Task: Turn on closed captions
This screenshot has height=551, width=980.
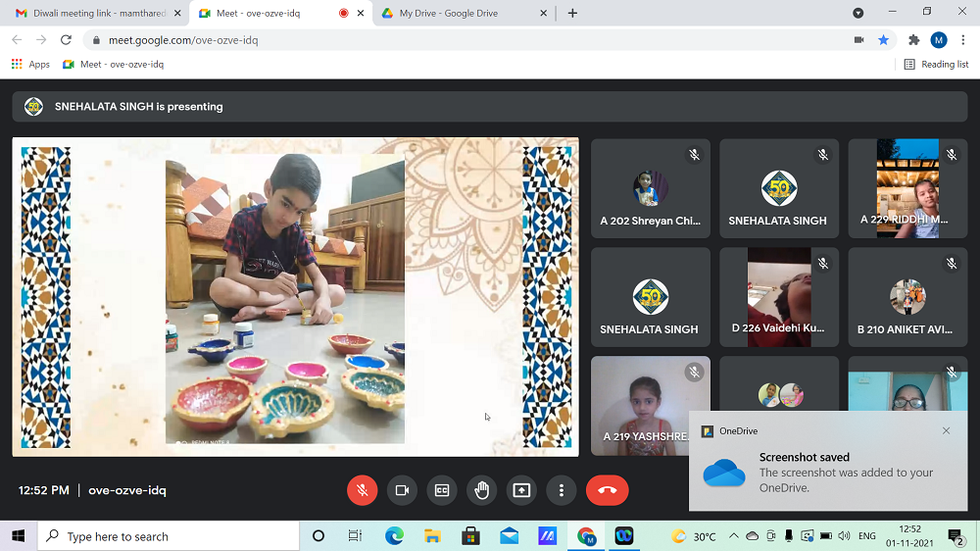Action: coord(442,490)
